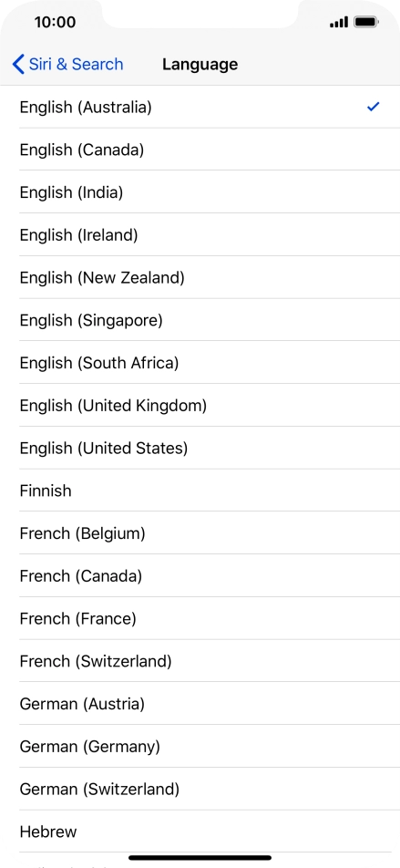This screenshot has height=868, width=400.
Task: Choose English (Ireland)
Action: click(x=200, y=234)
